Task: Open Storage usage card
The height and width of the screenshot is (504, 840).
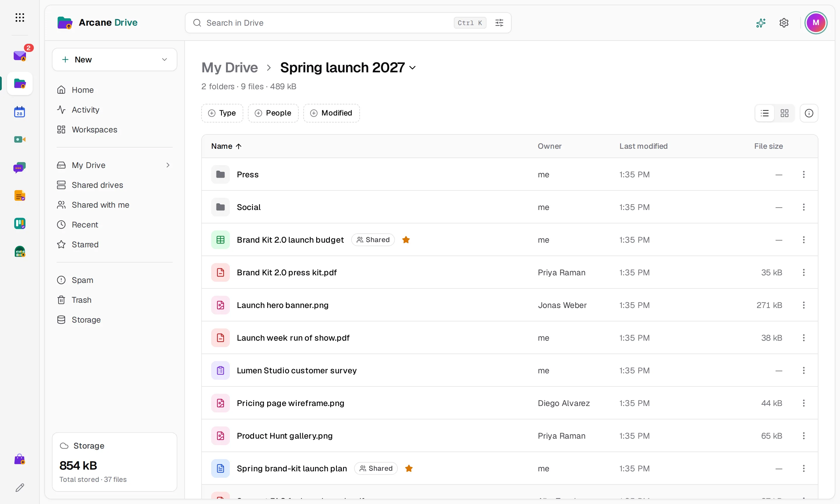Action: click(114, 462)
